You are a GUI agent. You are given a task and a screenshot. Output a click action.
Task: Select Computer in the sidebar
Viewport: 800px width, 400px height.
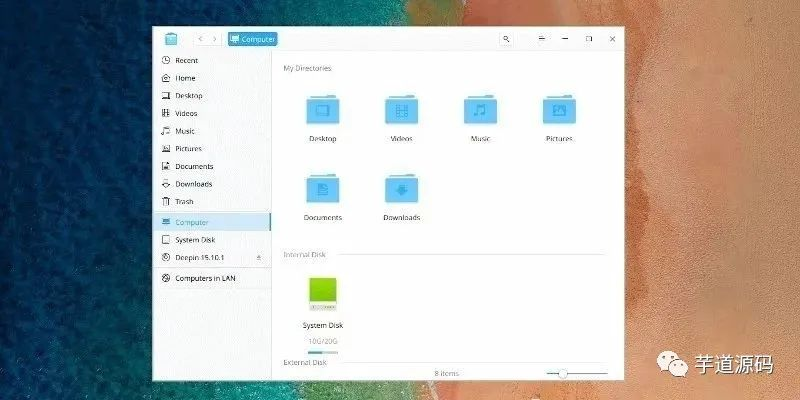click(x=212, y=222)
